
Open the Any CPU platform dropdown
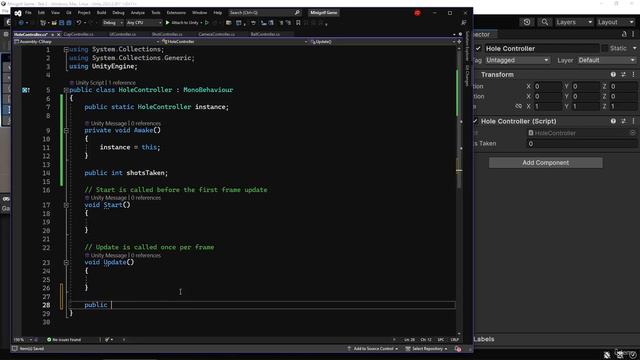[144, 23]
